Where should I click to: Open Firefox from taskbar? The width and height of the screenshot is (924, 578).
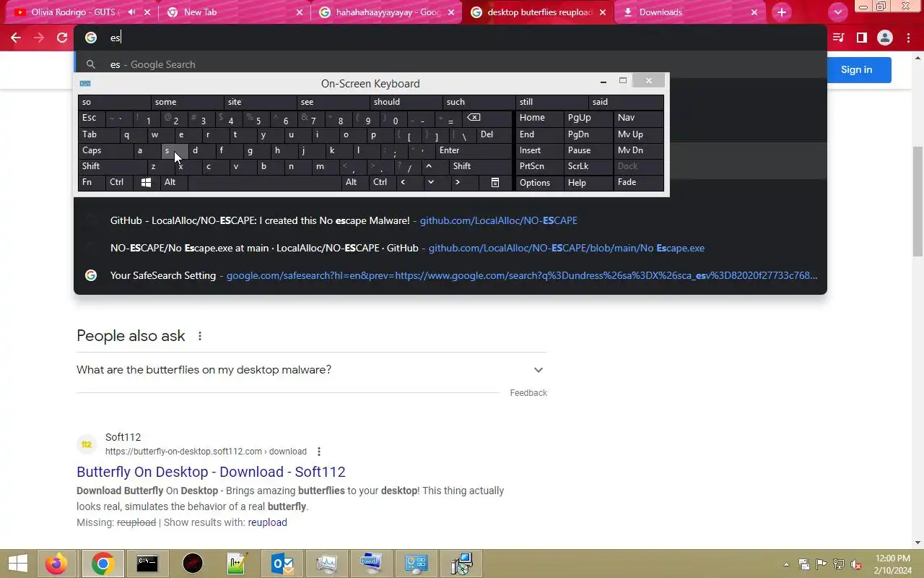coord(56,564)
